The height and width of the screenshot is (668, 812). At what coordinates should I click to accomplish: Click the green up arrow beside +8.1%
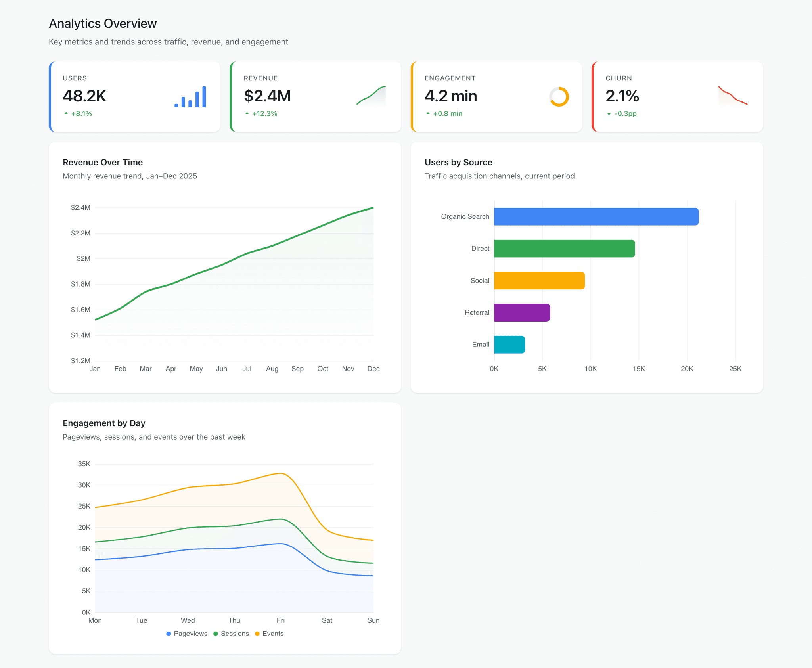[66, 113]
